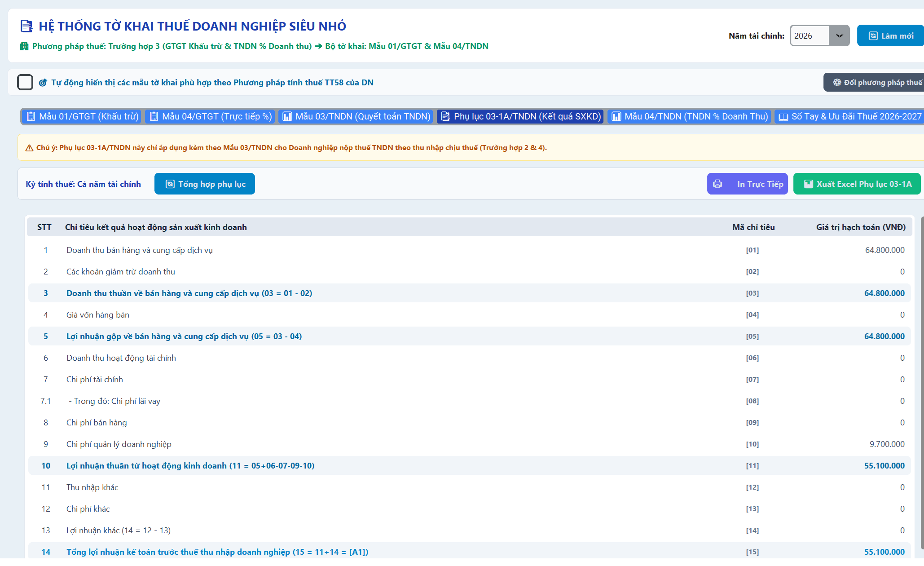Image resolution: width=924 pixels, height=566 pixels.
Task: Click the Làm mới button
Action: coord(890,35)
